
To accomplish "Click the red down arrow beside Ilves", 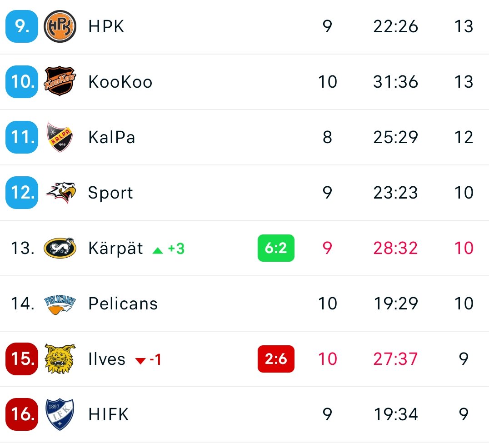I will click(140, 360).
